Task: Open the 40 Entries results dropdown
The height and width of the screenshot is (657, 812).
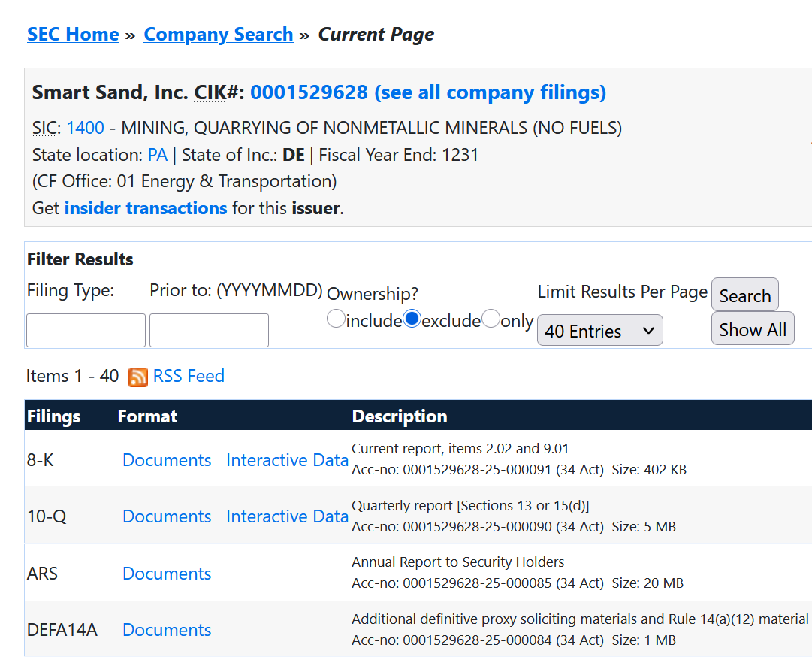Action: 599,330
